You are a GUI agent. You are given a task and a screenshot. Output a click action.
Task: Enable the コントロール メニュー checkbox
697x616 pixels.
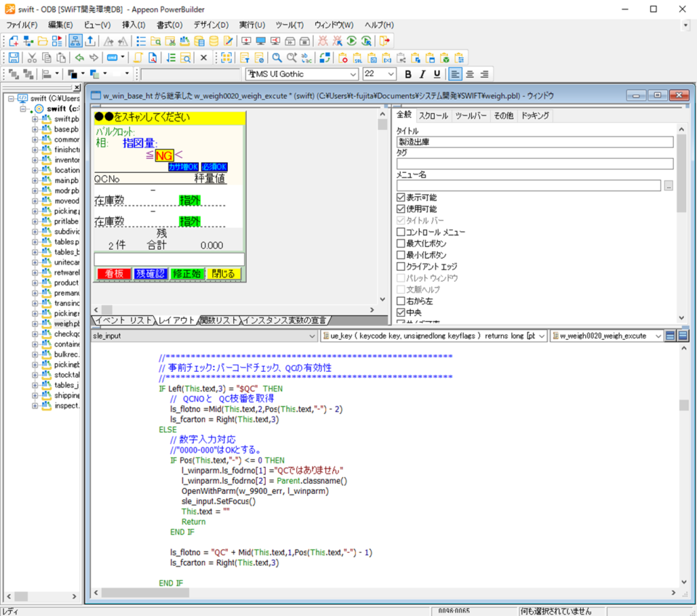click(400, 232)
